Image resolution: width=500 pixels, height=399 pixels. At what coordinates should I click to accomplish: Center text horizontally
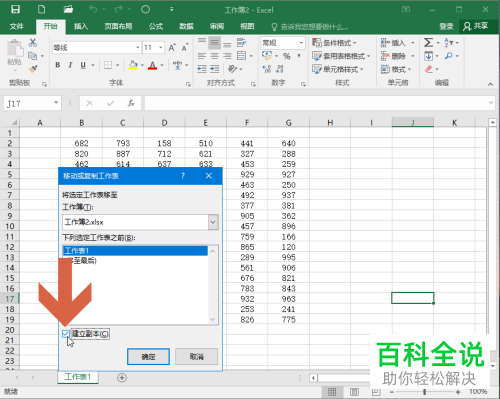pyautogui.click(x=214, y=56)
